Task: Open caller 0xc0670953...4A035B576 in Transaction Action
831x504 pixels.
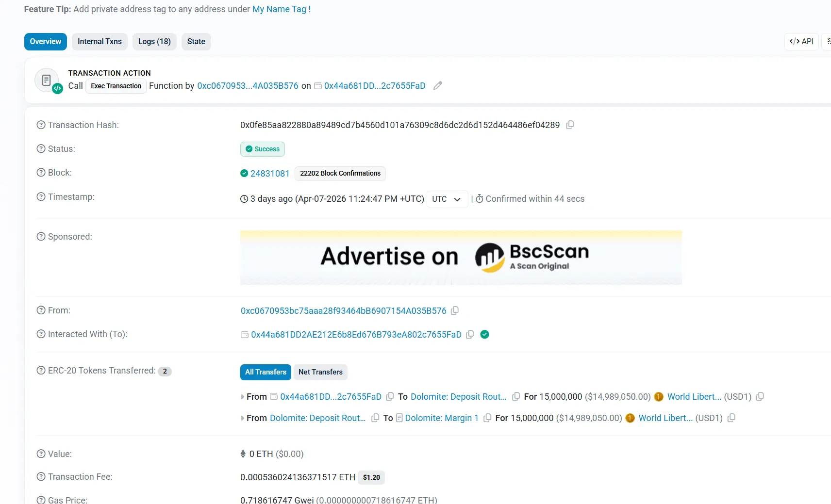Action: (248, 86)
